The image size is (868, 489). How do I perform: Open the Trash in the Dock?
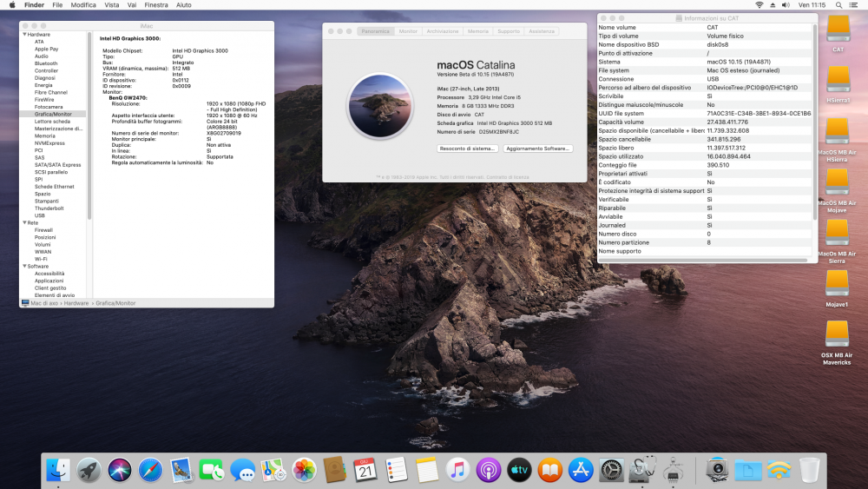[x=809, y=470]
